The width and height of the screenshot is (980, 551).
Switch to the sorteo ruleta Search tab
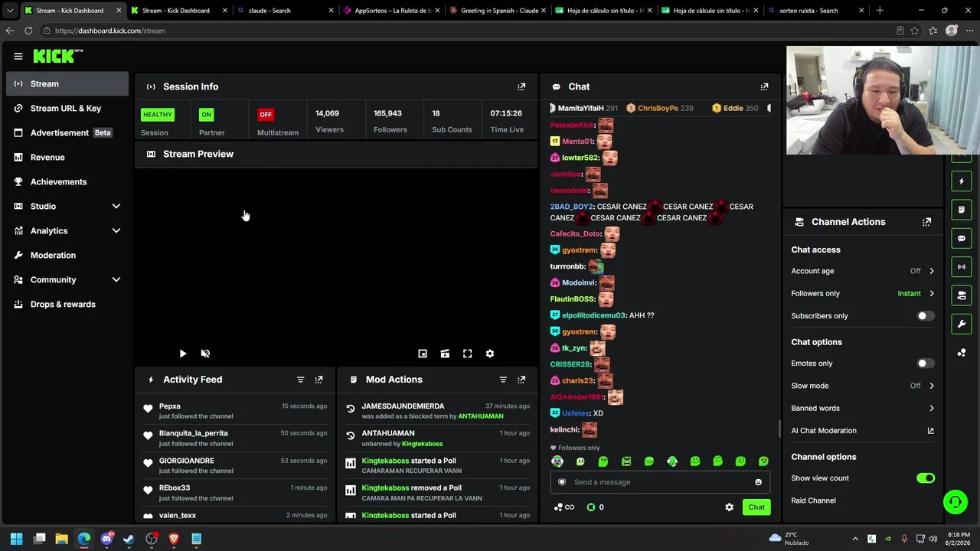click(x=816, y=11)
